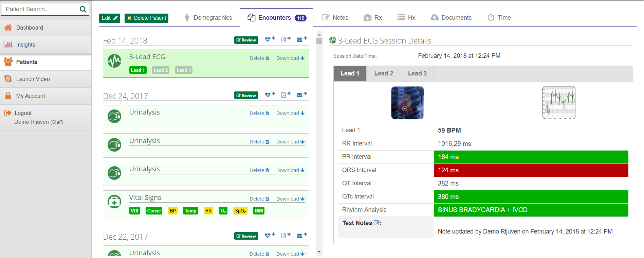
Task: Click the green Lead 1 badge
Action: pyautogui.click(x=138, y=70)
